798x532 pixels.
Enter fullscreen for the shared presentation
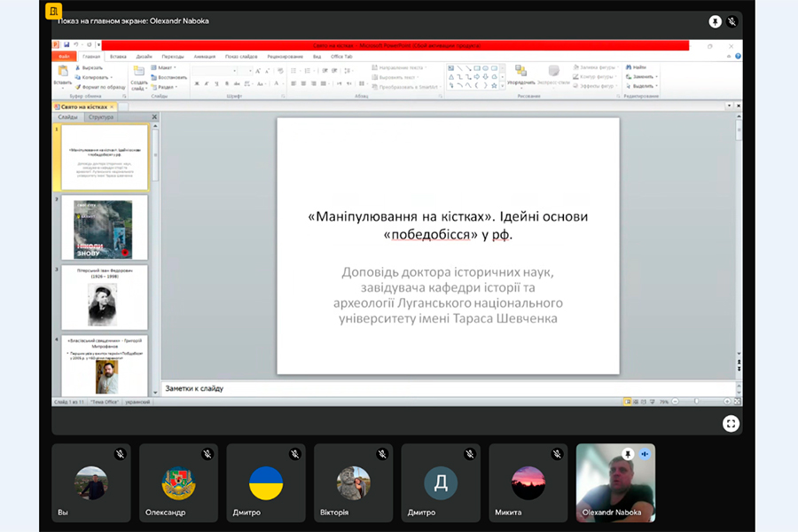tap(730, 424)
